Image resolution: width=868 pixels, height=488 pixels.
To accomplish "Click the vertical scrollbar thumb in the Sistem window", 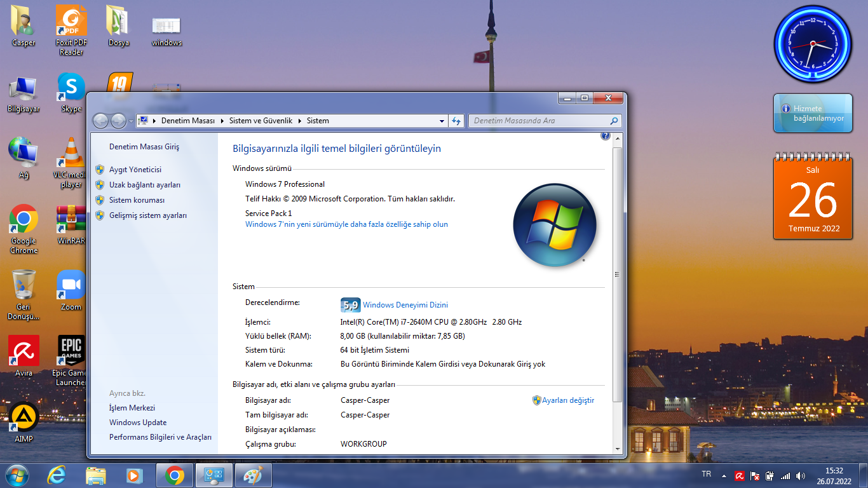I will pos(616,274).
